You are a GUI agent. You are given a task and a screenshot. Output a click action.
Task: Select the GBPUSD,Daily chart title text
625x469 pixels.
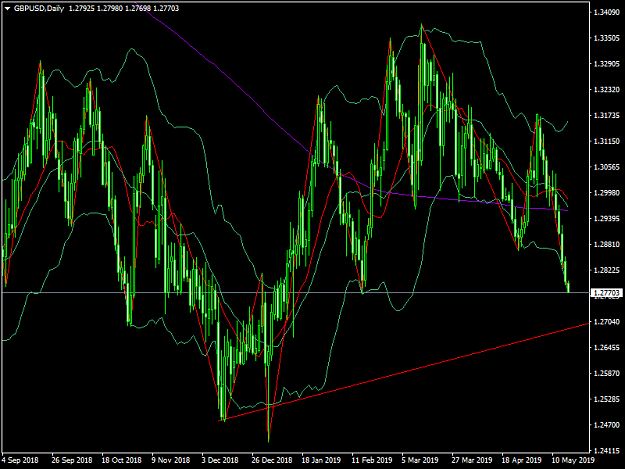(x=39, y=8)
